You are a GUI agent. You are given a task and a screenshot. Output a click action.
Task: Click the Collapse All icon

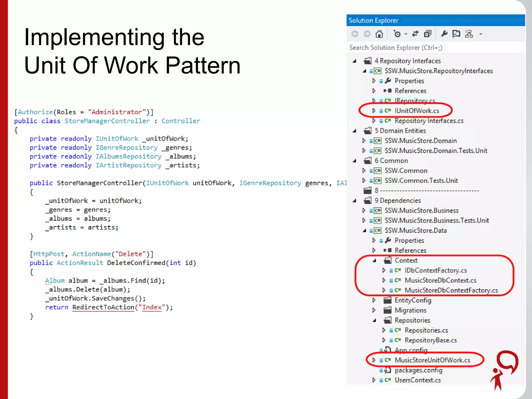[428, 34]
